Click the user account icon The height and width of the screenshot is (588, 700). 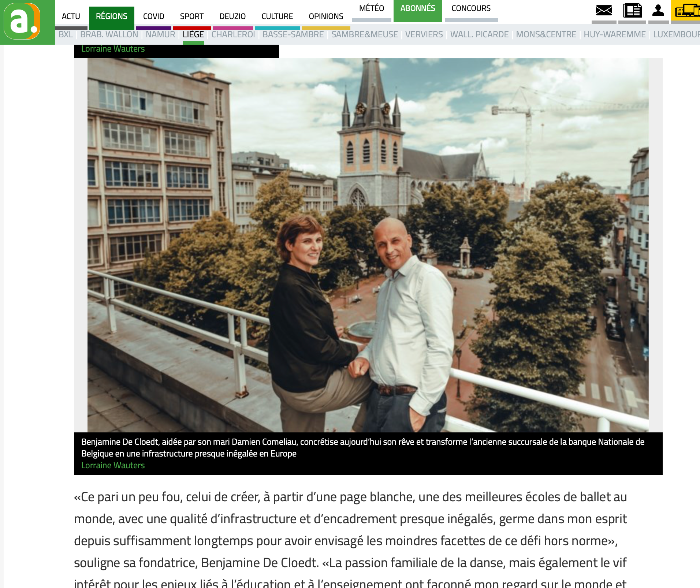(658, 10)
